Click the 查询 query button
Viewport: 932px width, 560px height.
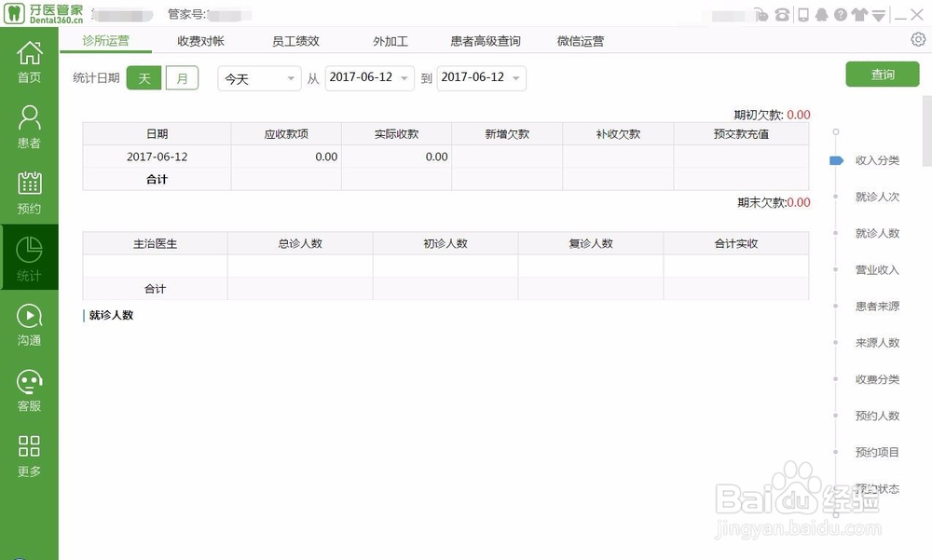[882, 74]
